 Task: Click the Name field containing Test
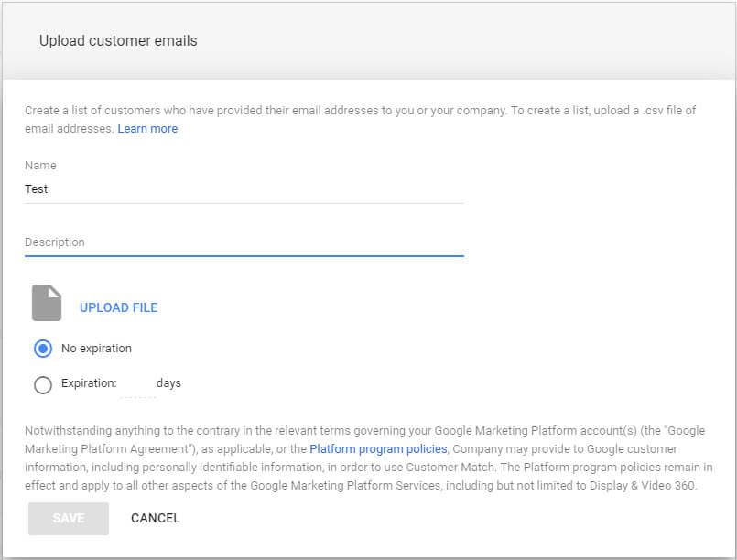coord(244,189)
